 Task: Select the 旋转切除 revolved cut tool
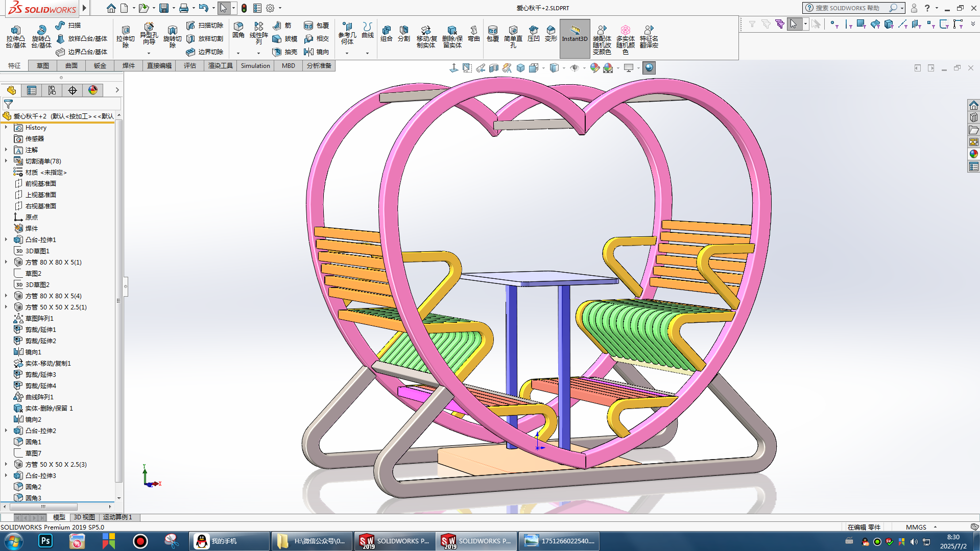pyautogui.click(x=172, y=37)
